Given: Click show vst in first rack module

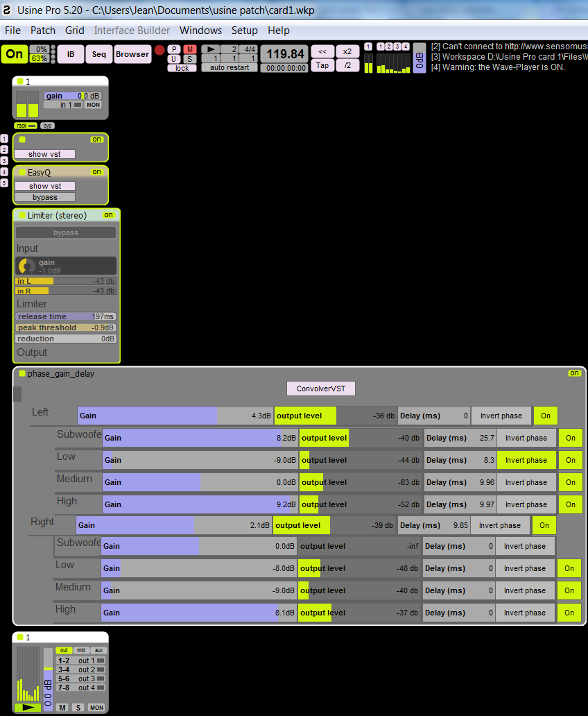Looking at the screenshot, I should pos(45,154).
